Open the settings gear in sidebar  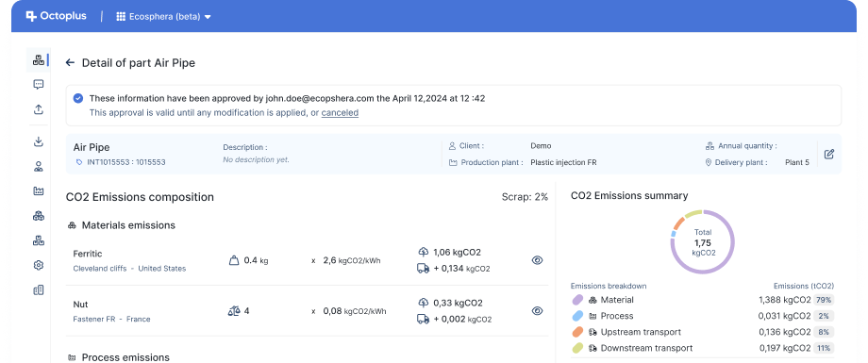click(38, 265)
